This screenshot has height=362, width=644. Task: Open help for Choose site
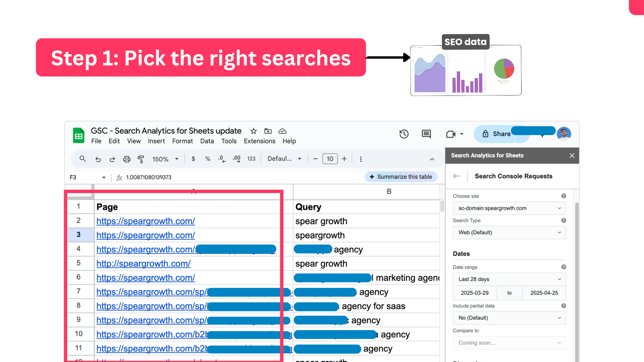pyautogui.click(x=563, y=196)
